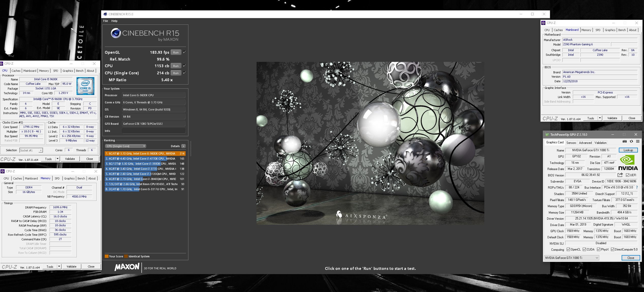Toggle the DirectCompute 5.0 checkbox

(x=613, y=249)
